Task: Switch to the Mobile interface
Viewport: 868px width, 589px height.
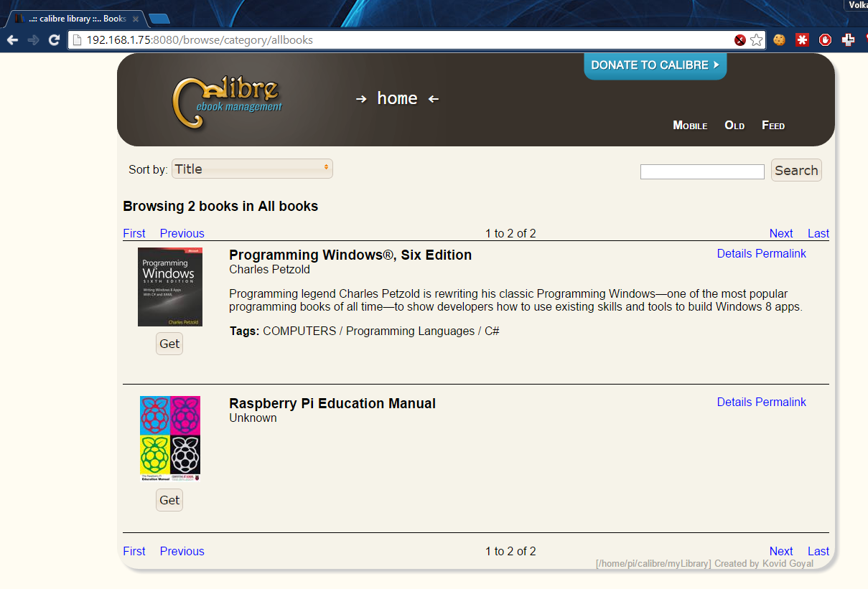Action: pos(690,126)
